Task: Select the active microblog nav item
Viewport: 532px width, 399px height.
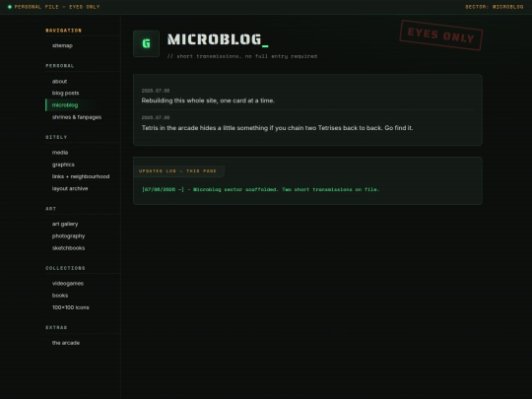Action: 65,105
